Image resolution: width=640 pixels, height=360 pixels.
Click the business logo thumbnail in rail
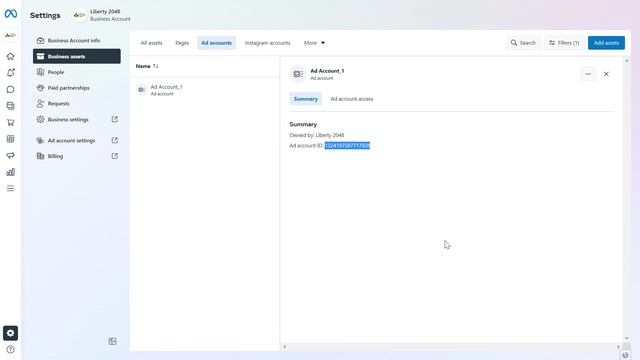(x=11, y=36)
